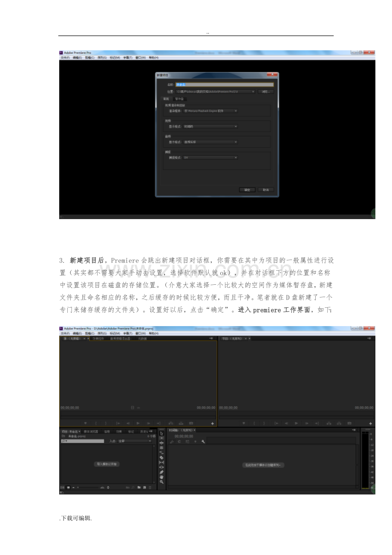Select the Pen tool in tools panel
This screenshot has height=555, width=392.
(x=161, y=472)
